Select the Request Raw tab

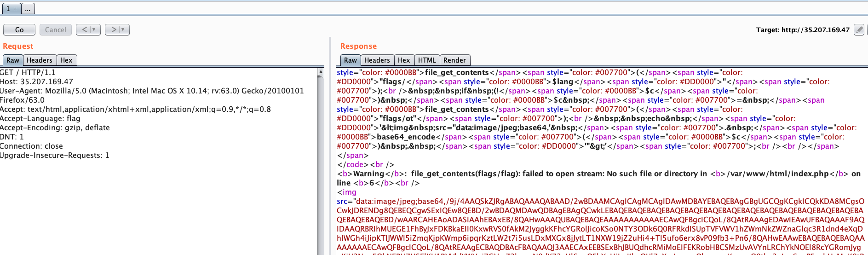tap(13, 60)
